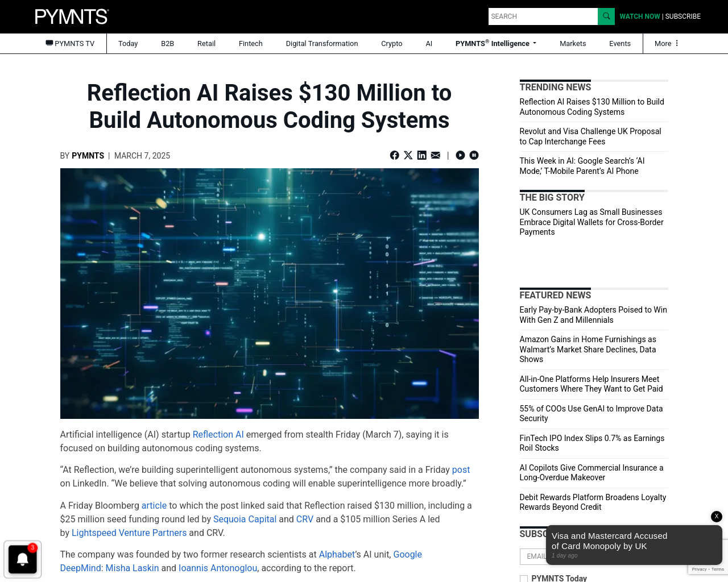Open Lightspeed Venture Partners link

tap(129, 533)
